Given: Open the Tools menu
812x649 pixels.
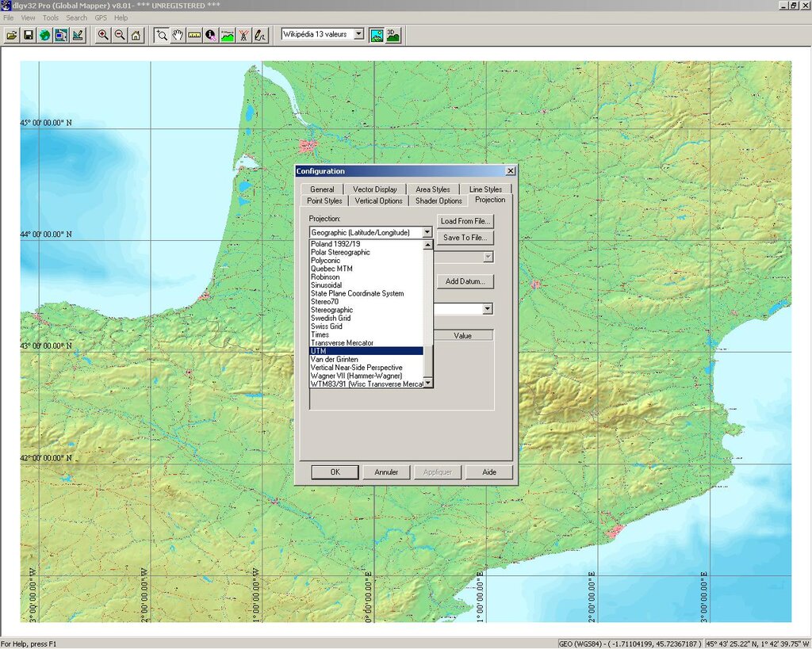Looking at the screenshot, I should click(x=51, y=17).
